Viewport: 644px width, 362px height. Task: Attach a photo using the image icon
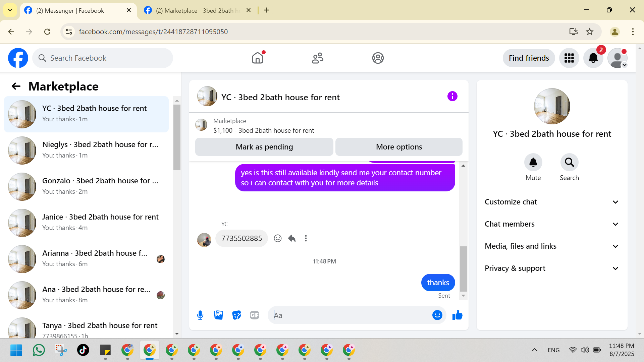click(218, 315)
